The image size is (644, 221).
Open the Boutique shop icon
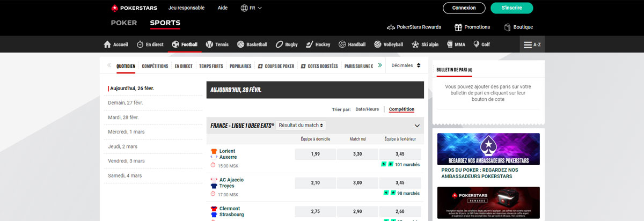[507, 27]
